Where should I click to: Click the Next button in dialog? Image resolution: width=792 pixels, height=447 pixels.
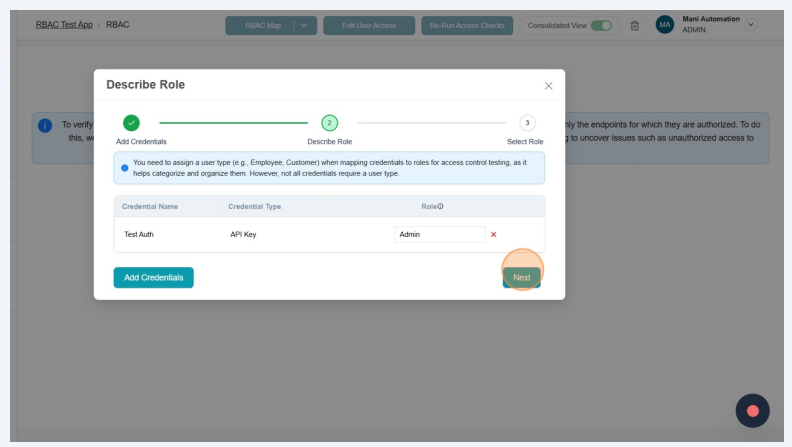tap(521, 277)
